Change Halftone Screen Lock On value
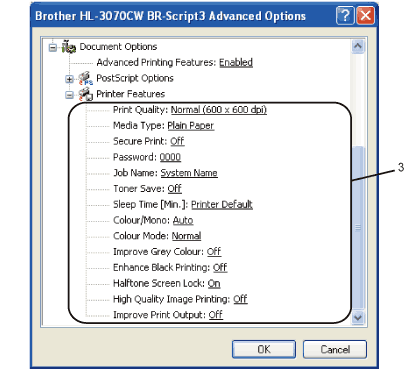Viewport: 411px width, 369px height. point(214,283)
